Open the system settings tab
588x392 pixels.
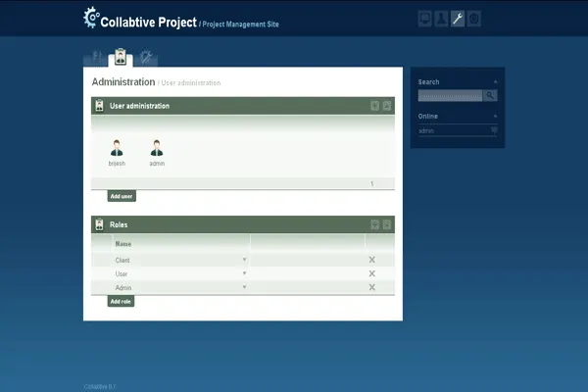coord(146,56)
